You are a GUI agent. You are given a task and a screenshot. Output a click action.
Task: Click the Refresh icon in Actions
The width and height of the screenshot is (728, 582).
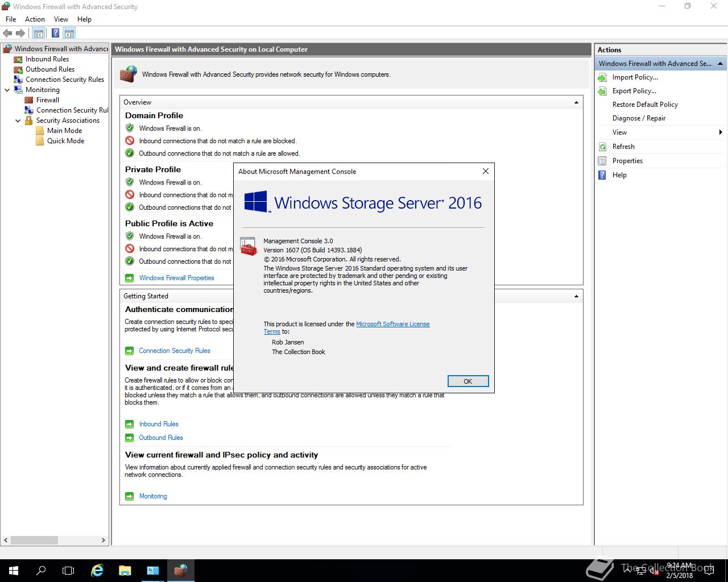tap(602, 147)
